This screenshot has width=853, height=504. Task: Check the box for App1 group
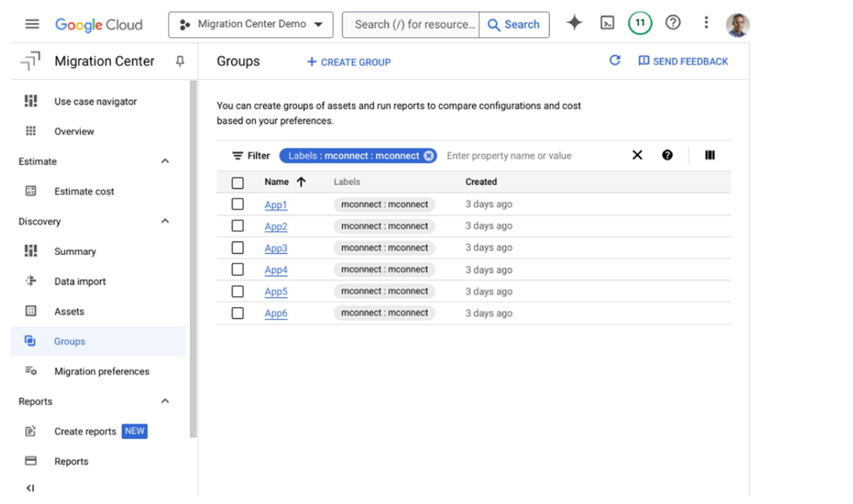[x=237, y=204]
